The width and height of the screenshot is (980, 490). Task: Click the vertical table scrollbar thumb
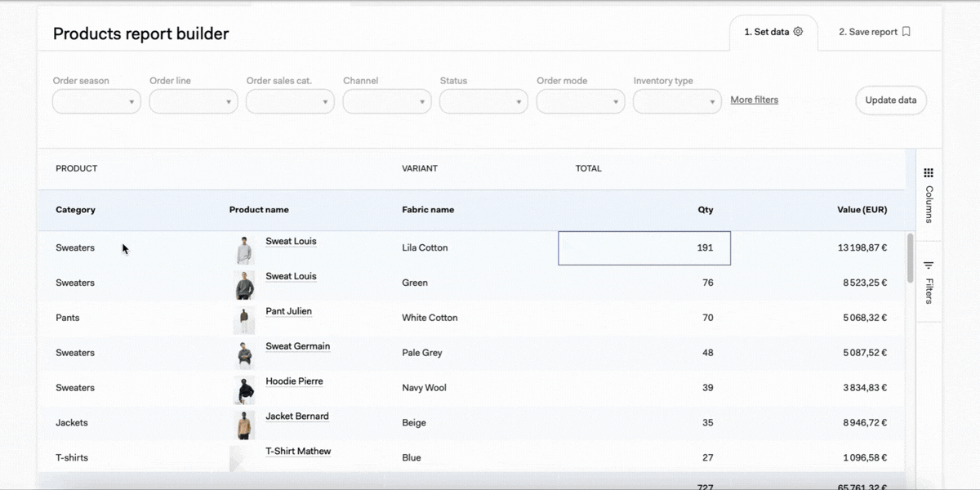point(911,257)
